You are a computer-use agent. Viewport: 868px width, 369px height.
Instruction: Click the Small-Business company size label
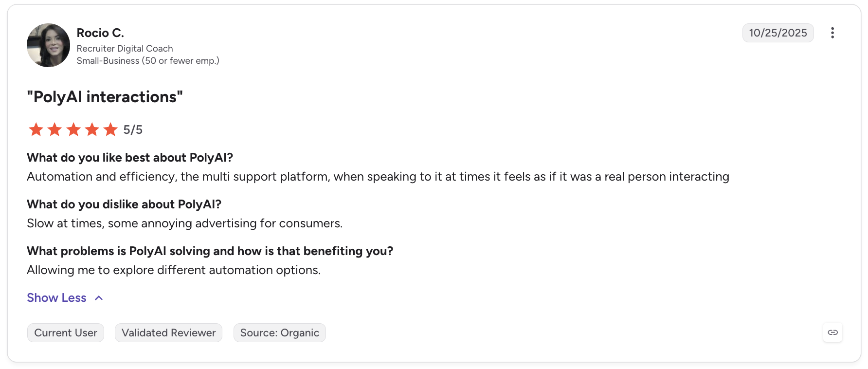coord(148,60)
